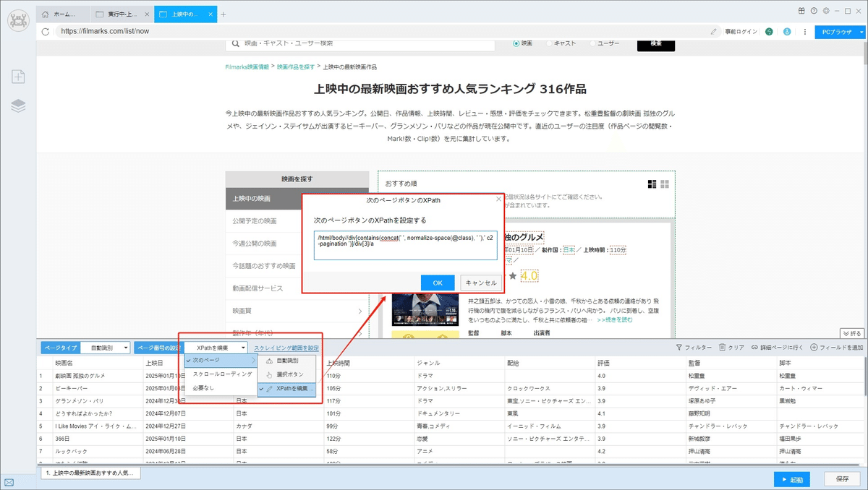Screen dimensions: 868x490
Task: Open the ページタイプ 自動識別 dropdown
Action: (x=106, y=348)
